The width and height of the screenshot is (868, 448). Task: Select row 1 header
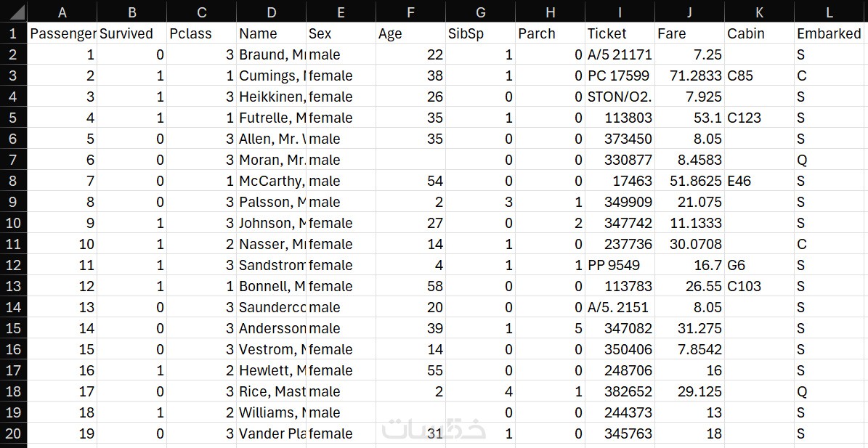13,33
